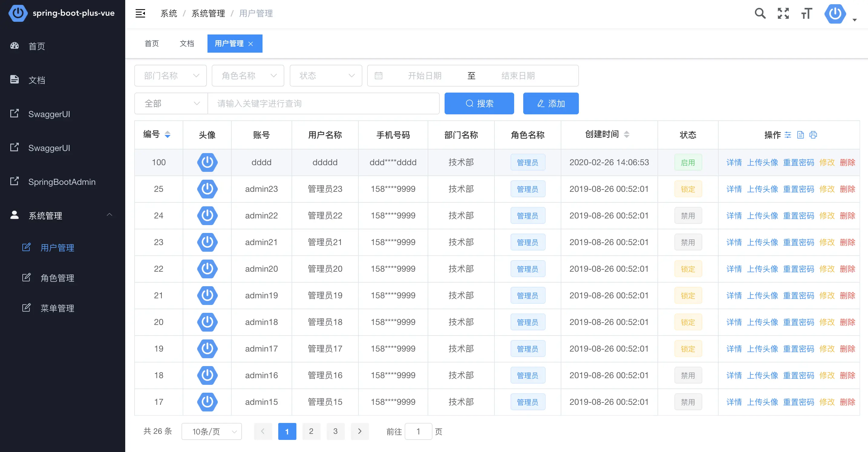Toggle fullscreen mode via the expand icon
The width and height of the screenshot is (868, 452).
[x=783, y=14]
